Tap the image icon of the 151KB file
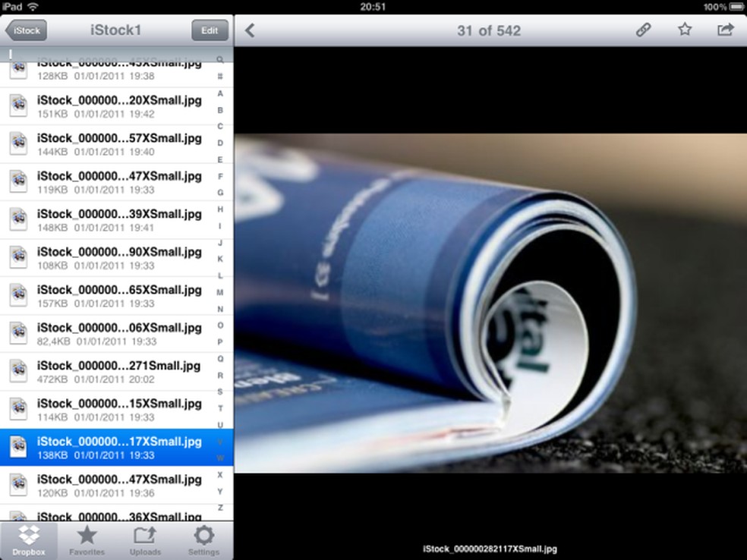 pos(18,105)
